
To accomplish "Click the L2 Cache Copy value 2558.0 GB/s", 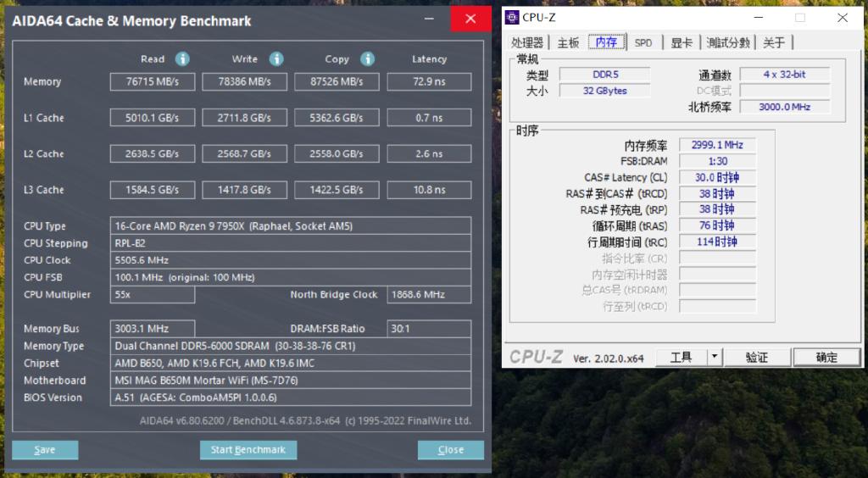I will click(337, 153).
